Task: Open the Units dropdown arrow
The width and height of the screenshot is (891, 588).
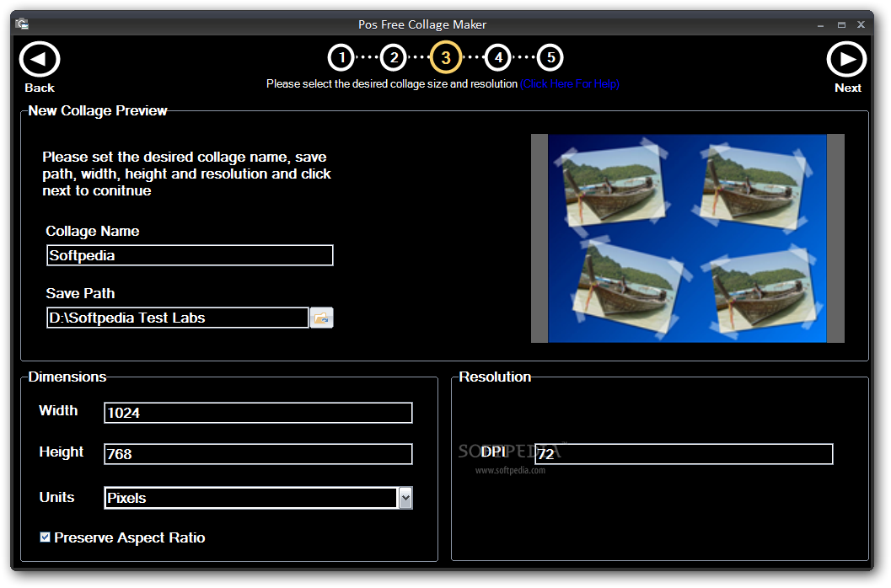Action: click(x=405, y=498)
